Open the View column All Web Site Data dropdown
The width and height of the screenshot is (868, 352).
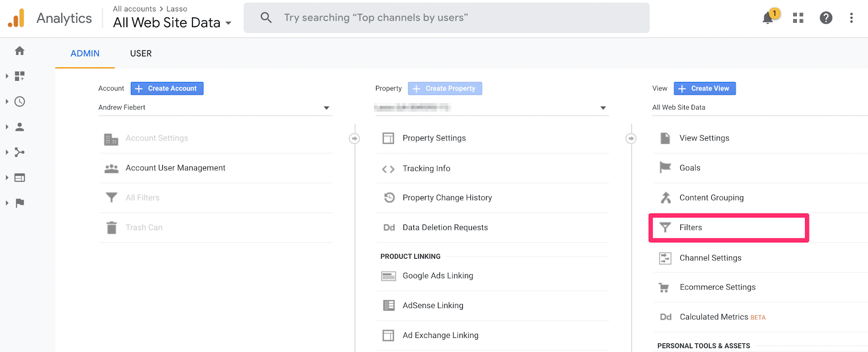pos(759,107)
